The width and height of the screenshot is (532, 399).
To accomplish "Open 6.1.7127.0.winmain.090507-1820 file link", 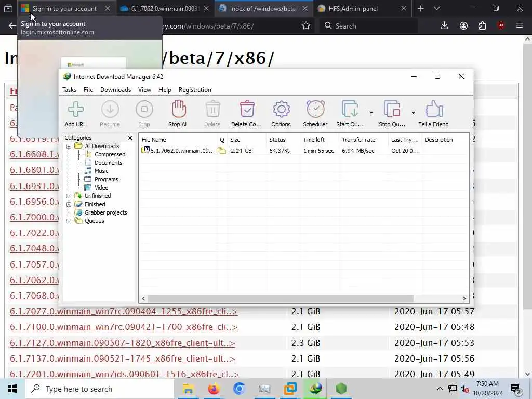I will tap(123, 343).
